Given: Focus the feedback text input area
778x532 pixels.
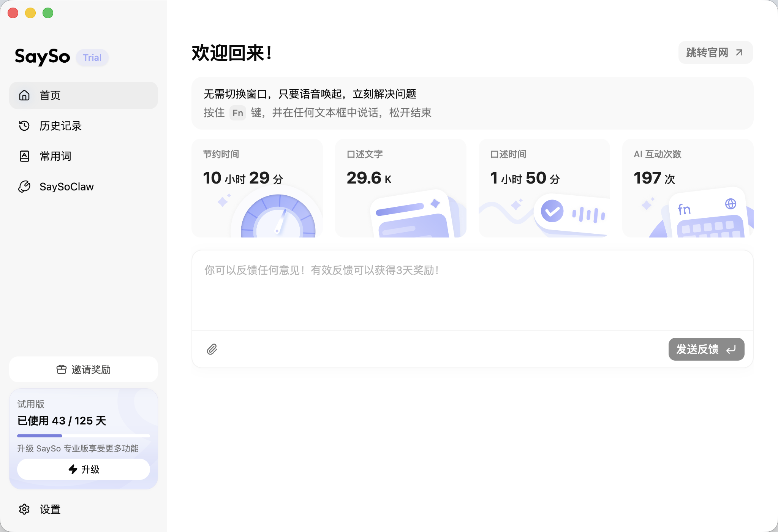Looking at the screenshot, I should (x=472, y=290).
